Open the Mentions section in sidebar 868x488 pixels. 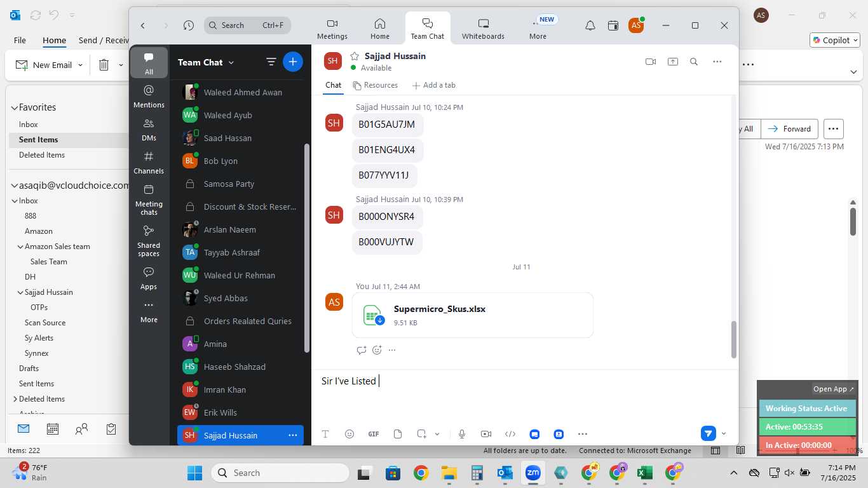(149, 96)
